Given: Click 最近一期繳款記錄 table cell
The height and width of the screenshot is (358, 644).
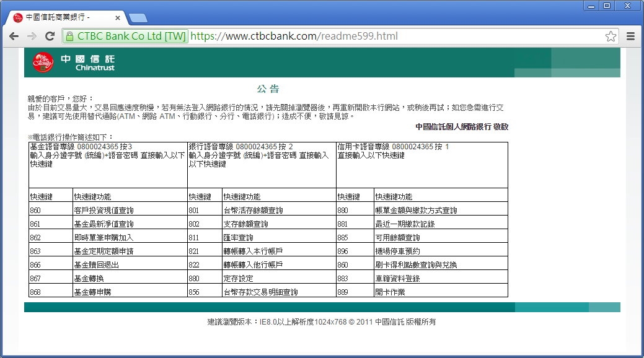Looking at the screenshot, I should tap(441, 224).
